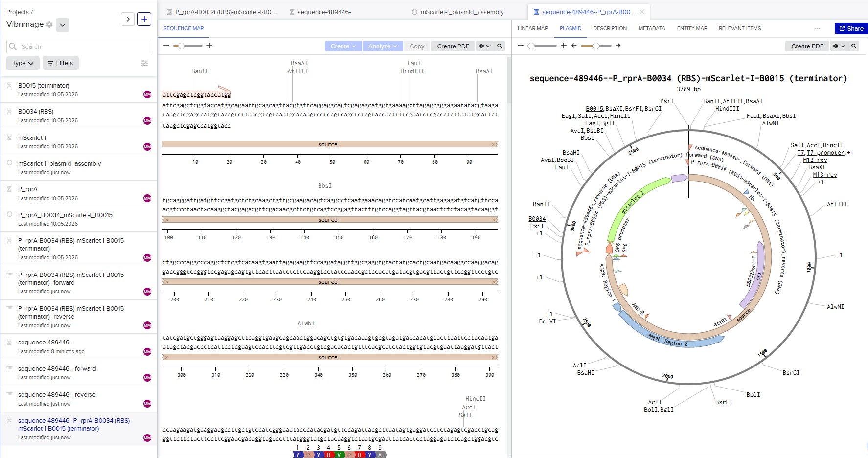Open the Analyze dropdown menu
This screenshot has width=868, height=458.
point(383,46)
